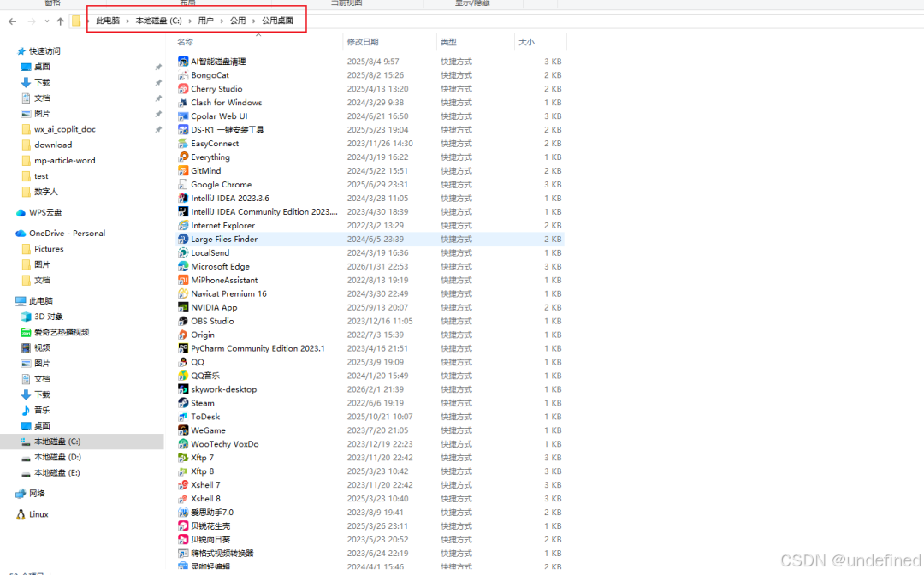Select 用户 breadcrumb in address bar
The height and width of the screenshot is (575, 924).
[x=205, y=21]
